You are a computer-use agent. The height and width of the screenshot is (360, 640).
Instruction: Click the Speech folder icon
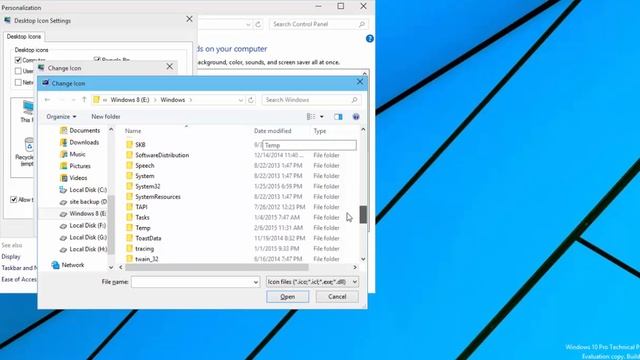click(129, 165)
